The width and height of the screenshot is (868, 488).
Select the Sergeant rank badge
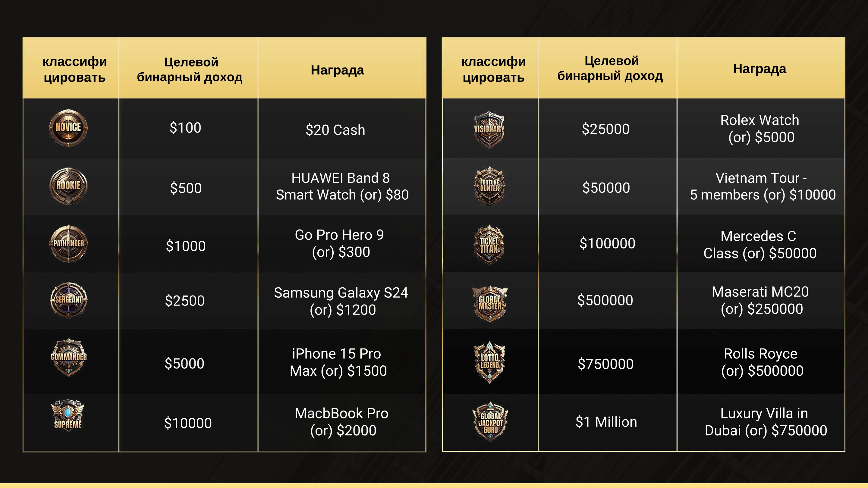coord(68,300)
